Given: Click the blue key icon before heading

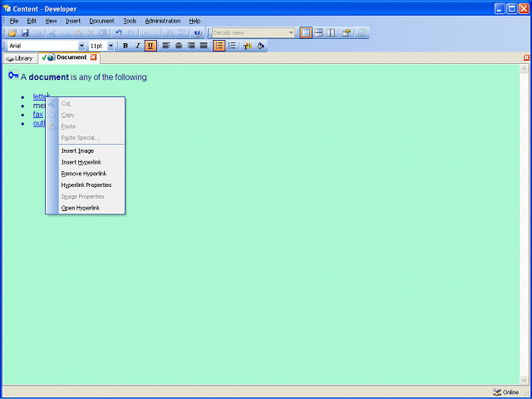Looking at the screenshot, I should pyautogui.click(x=13, y=76).
